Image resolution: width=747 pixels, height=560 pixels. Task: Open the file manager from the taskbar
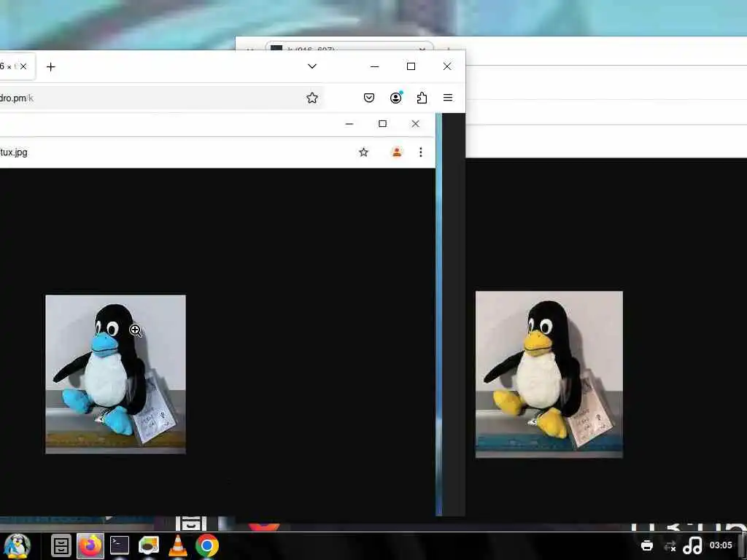(61, 545)
